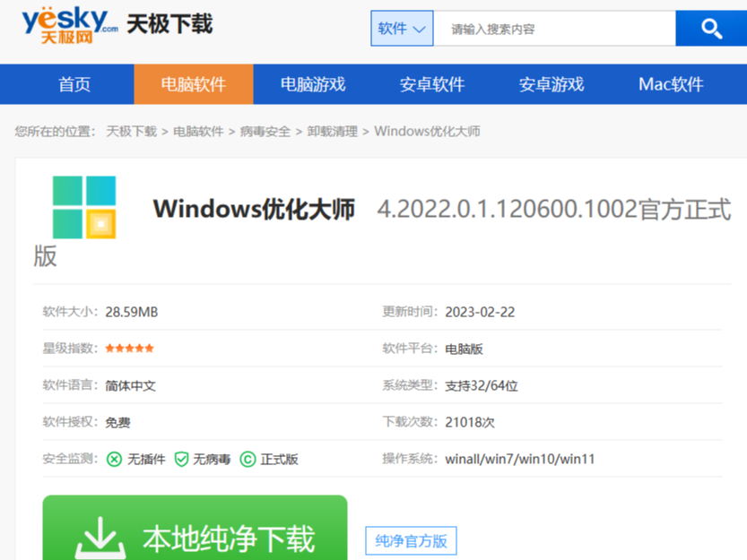Click the 您所在的位置 breadcrumb label
Image resolution: width=747 pixels, height=560 pixels.
56,132
